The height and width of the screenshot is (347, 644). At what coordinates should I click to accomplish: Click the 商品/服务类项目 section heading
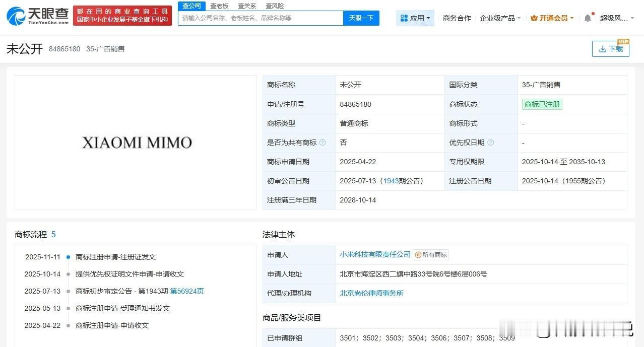point(292,317)
